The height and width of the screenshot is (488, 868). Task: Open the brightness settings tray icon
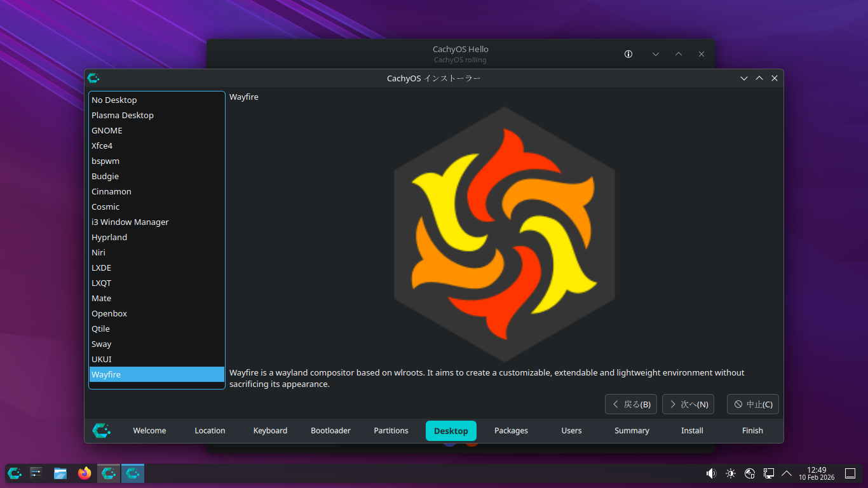[x=731, y=473]
